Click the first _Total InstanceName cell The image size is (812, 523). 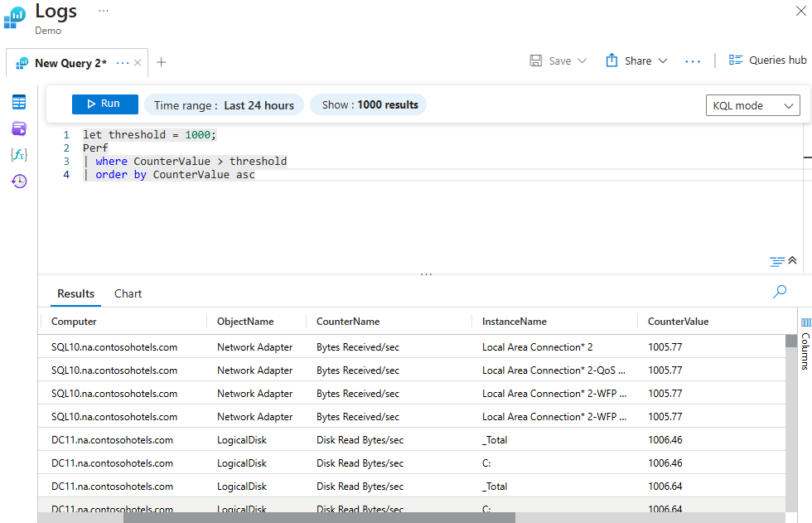[x=495, y=440]
